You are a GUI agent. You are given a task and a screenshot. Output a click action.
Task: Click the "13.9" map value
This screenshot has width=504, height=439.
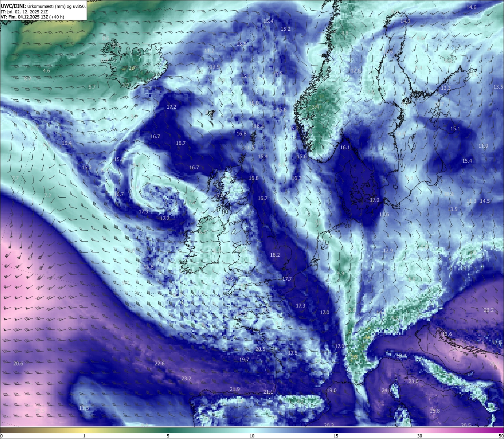click(x=215, y=67)
